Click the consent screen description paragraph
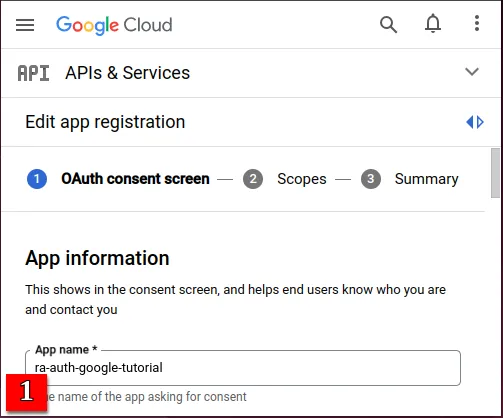Image resolution: width=503 pixels, height=418 pixels. (x=235, y=299)
